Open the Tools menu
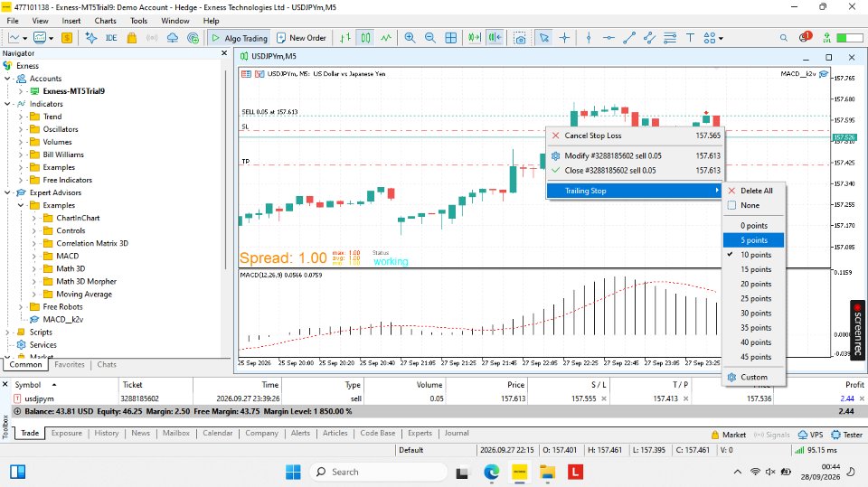The width and height of the screenshot is (868, 487). (x=138, y=21)
